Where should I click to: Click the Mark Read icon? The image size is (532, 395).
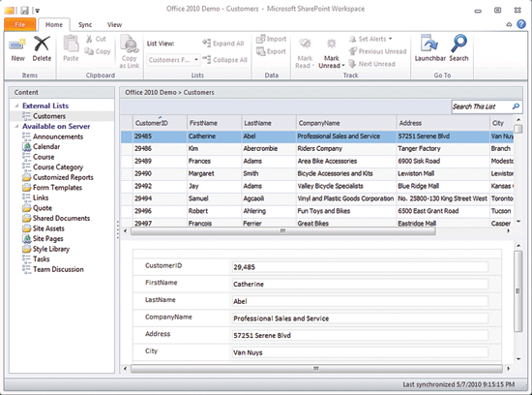click(305, 45)
